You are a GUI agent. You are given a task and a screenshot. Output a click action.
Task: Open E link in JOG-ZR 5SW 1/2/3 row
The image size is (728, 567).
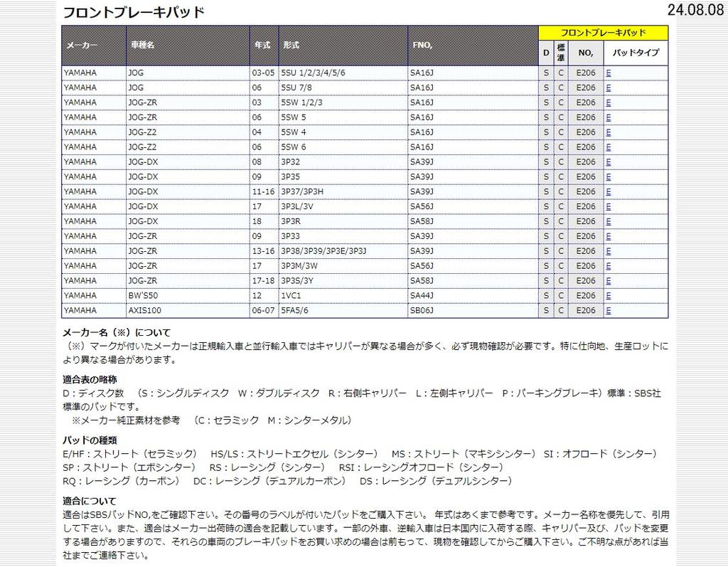pos(609,102)
